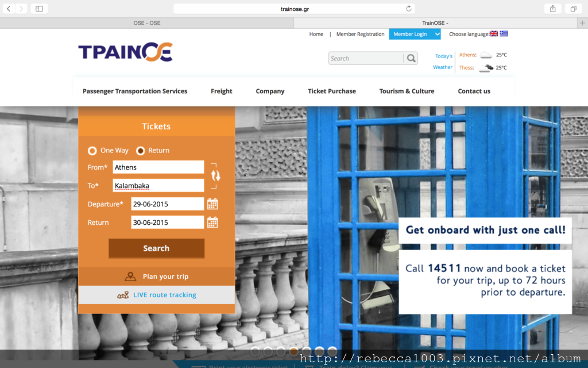Screen dimensions: 588x368
Task: Select the orange active carousel dot
Action: pos(294,351)
